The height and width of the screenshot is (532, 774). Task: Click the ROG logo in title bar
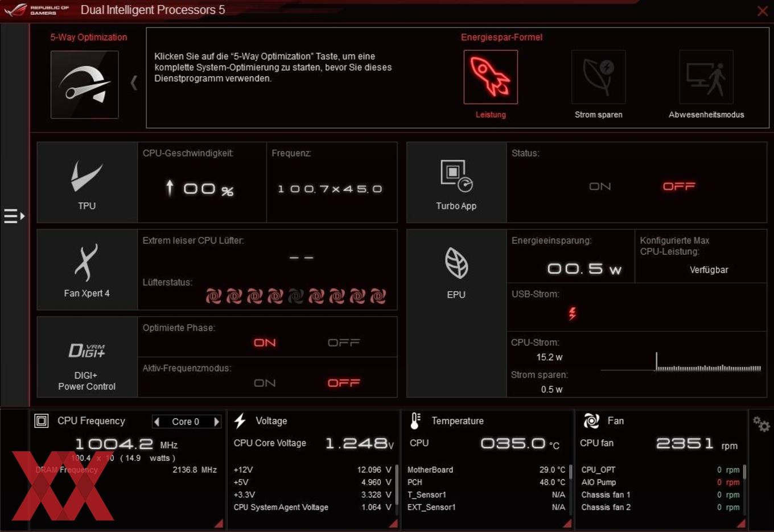[15, 10]
